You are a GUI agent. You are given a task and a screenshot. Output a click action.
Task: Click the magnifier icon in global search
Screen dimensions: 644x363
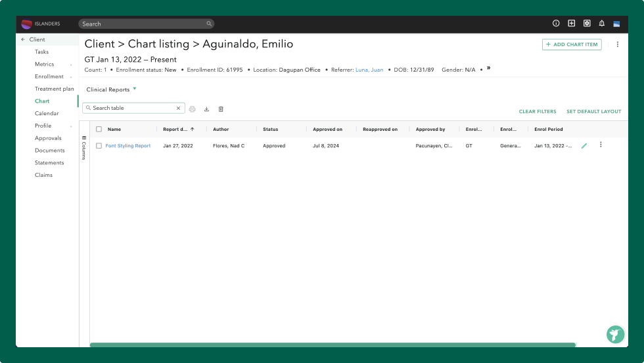[x=209, y=24]
